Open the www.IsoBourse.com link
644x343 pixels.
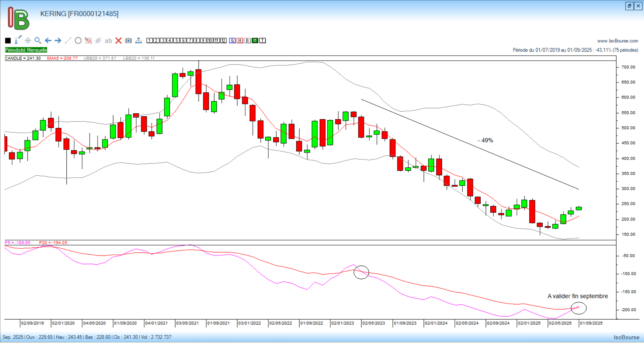click(618, 41)
